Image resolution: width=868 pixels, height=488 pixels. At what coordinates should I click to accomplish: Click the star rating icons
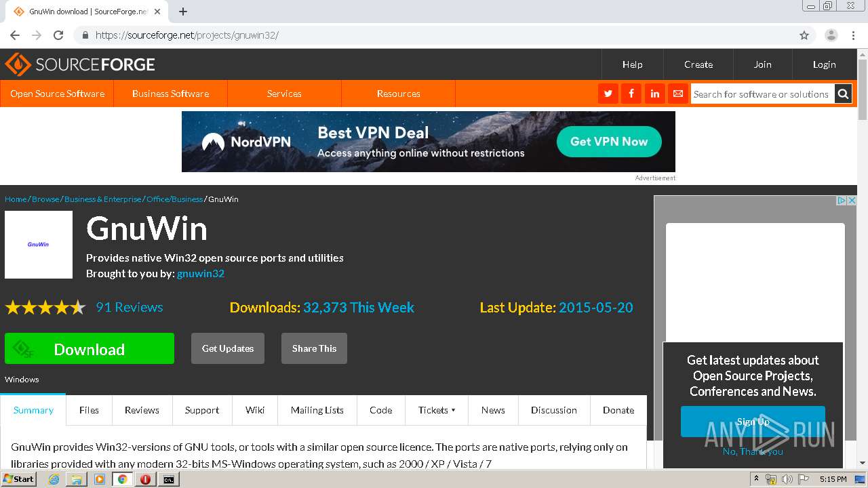click(x=45, y=308)
